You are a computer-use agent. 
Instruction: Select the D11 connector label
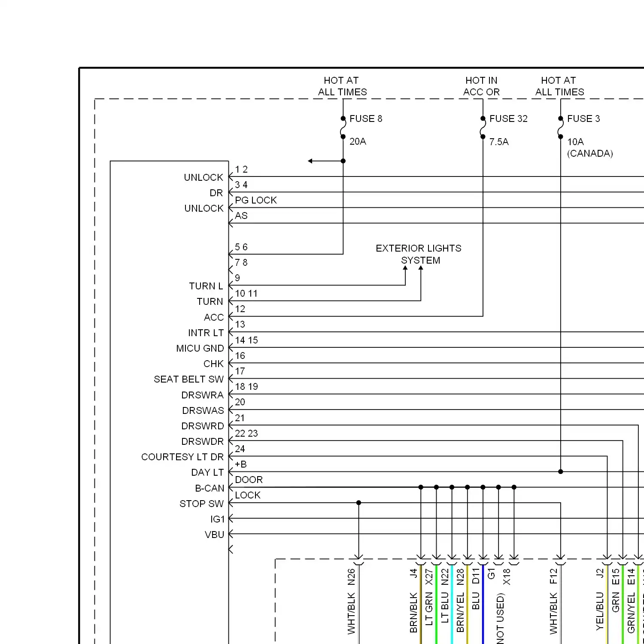tap(476, 576)
